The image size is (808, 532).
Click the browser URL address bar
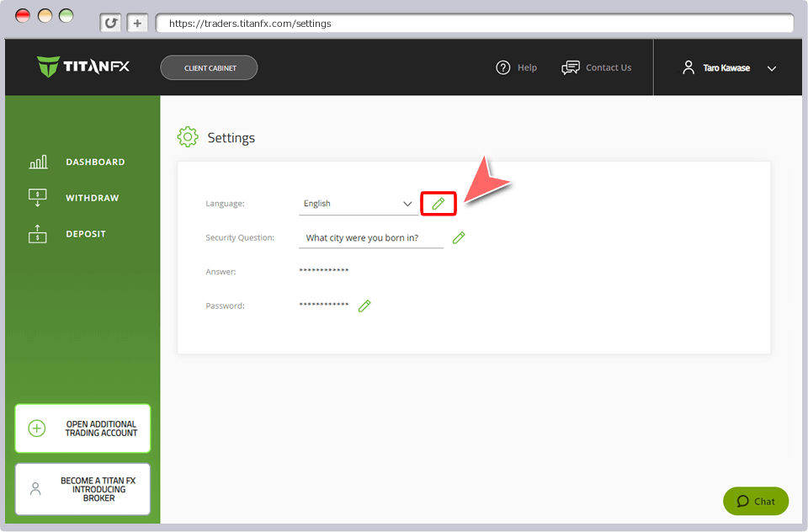coord(471,24)
